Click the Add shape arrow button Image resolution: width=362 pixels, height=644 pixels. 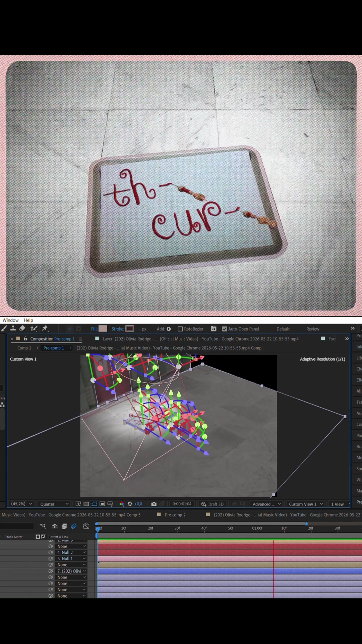[169, 329]
